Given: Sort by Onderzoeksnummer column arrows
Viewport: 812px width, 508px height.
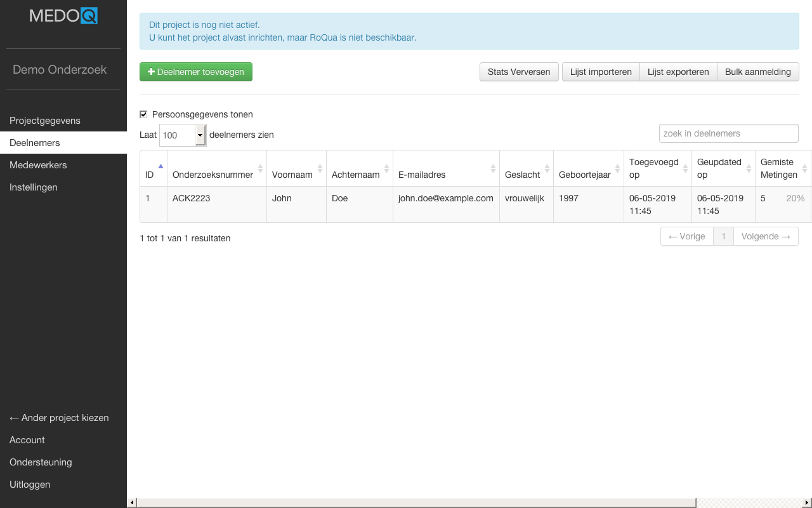Looking at the screenshot, I should click(x=260, y=168).
